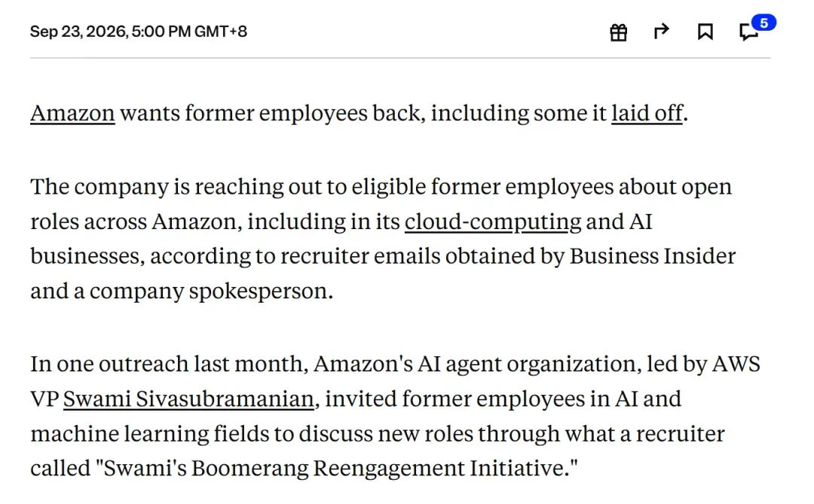Click the horizontal divider below the date
Image resolution: width=814 pixels, height=504 pixels.
400,57
